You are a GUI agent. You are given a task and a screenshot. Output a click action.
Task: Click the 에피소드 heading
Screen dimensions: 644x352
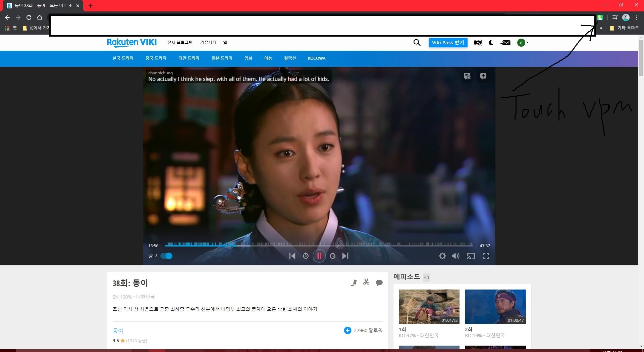point(407,276)
